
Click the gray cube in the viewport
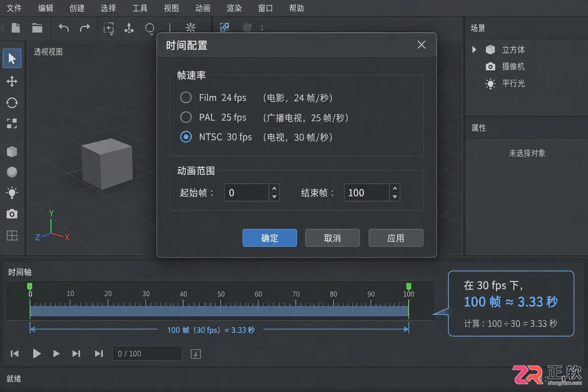pyautogui.click(x=107, y=164)
